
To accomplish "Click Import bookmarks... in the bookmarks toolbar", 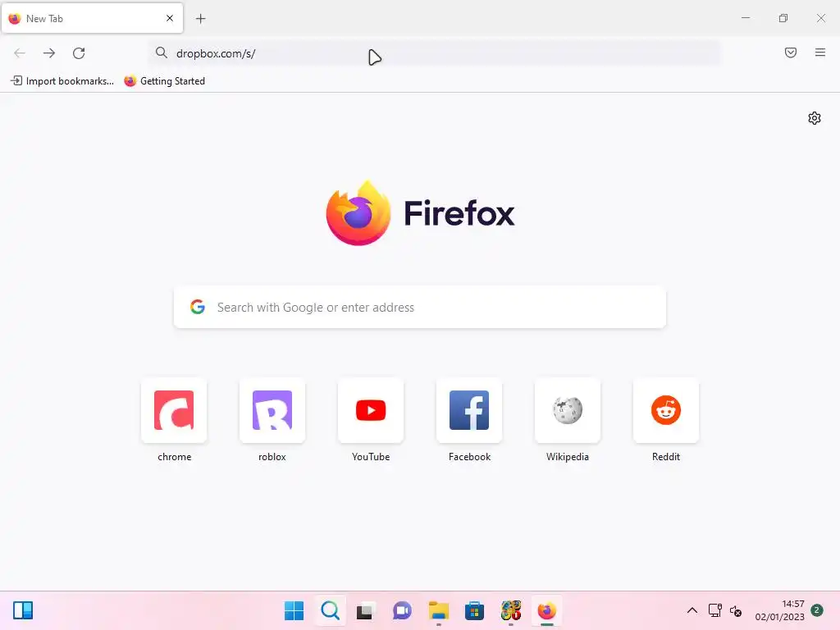I will tap(62, 81).
